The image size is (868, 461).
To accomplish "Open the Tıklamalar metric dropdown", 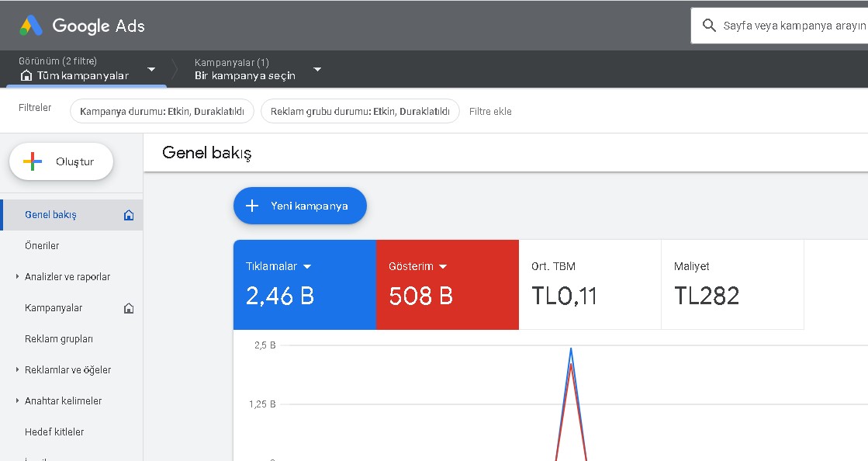I will tap(307, 266).
